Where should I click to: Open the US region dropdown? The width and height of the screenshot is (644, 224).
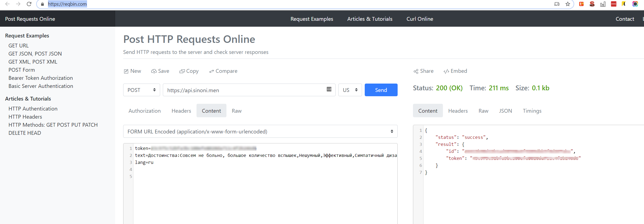350,90
